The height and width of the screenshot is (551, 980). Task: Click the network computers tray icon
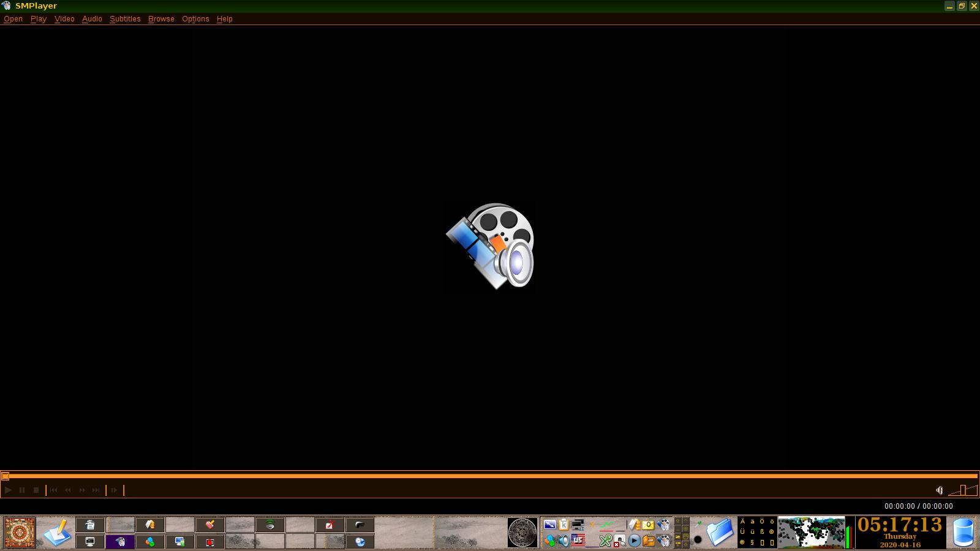tap(578, 525)
